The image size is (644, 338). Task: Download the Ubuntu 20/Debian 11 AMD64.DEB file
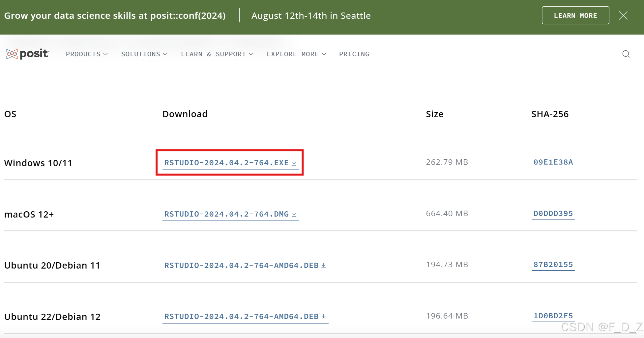coord(245,265)
